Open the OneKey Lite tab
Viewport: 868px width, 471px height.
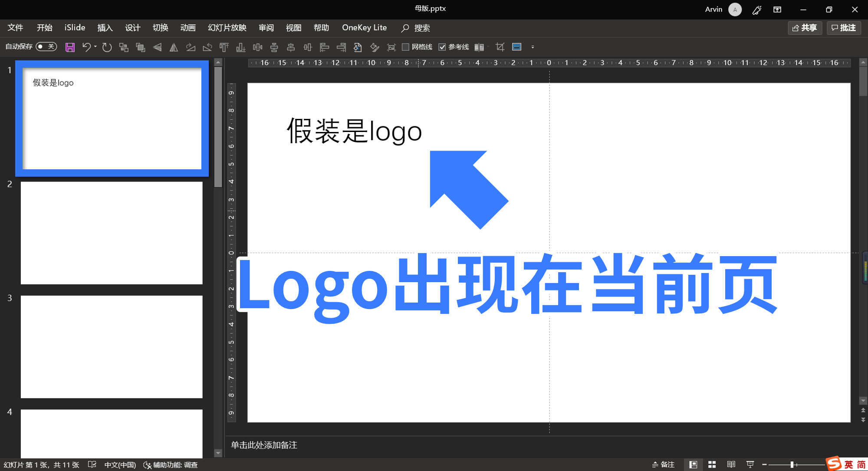364,28
